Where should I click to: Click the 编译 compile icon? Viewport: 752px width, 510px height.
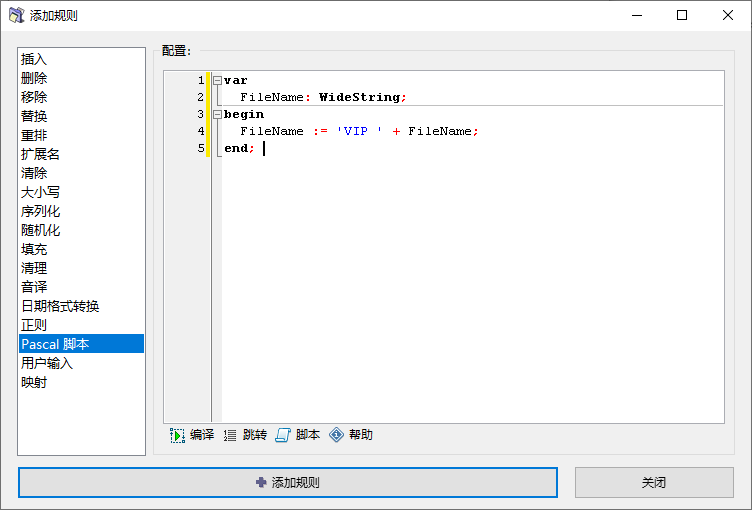177,435
